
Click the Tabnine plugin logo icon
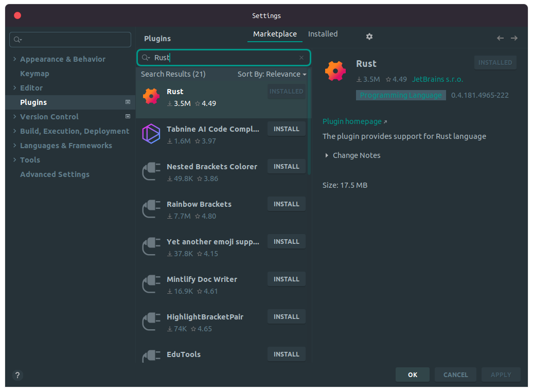(151, 134)
